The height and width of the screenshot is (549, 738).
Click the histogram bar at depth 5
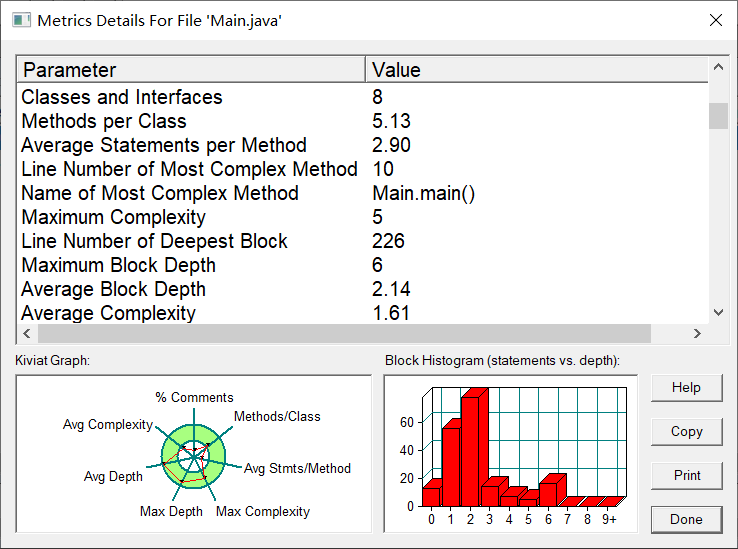coord(529,502)
